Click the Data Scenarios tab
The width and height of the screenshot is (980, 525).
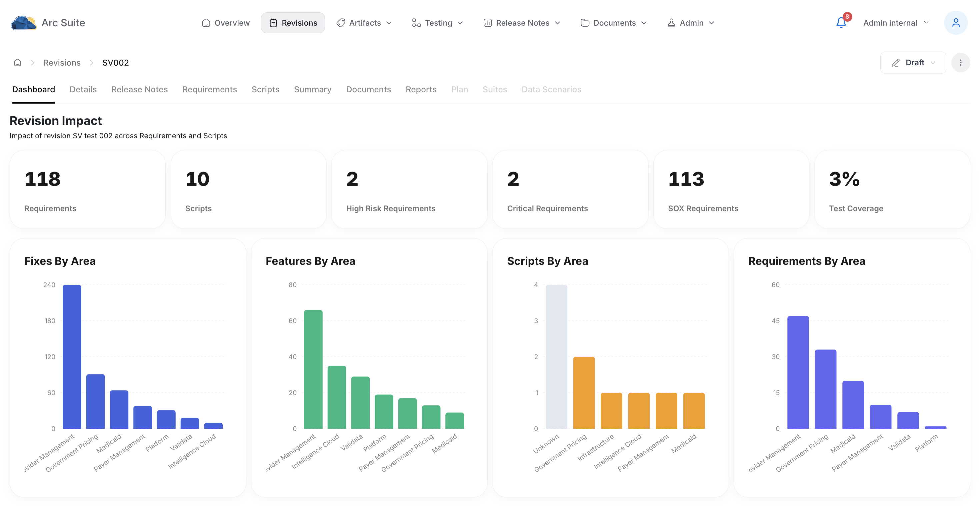pyautogui.click(x=551, y=89)
